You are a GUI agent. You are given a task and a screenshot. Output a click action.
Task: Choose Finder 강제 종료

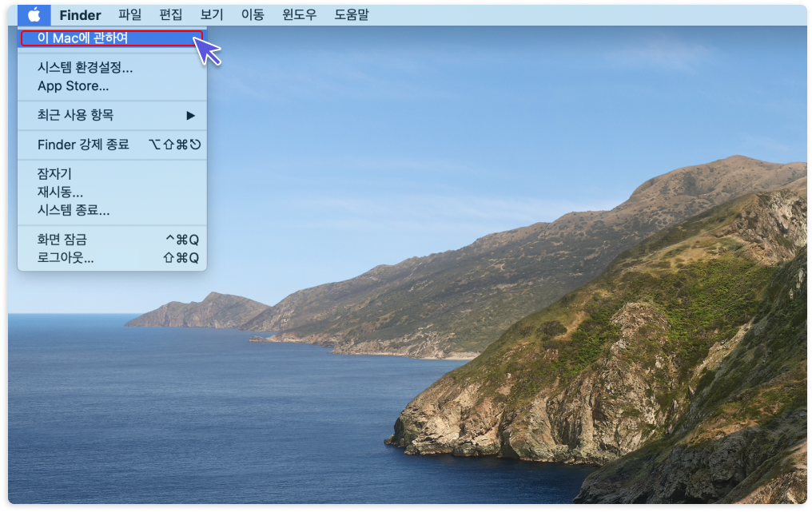tap(112, 145)
